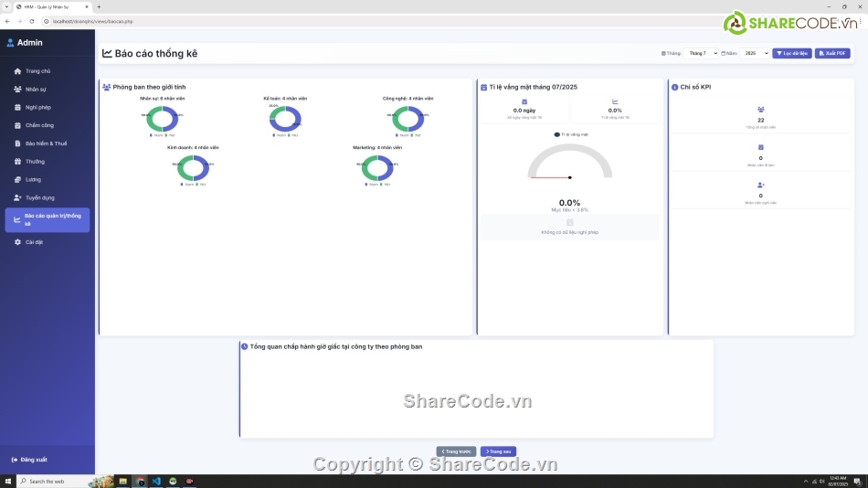Click the Kinh doanh department donut chart

click(x=193, y=168)
